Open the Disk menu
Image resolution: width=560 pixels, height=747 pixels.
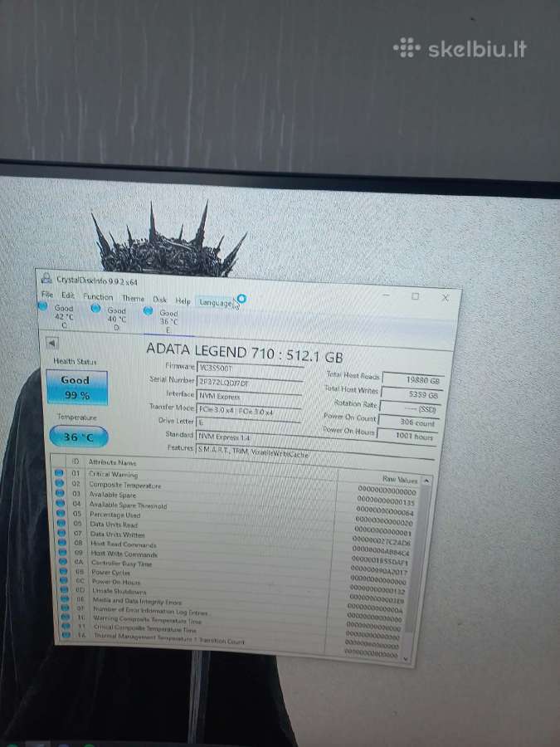point(159,299)
